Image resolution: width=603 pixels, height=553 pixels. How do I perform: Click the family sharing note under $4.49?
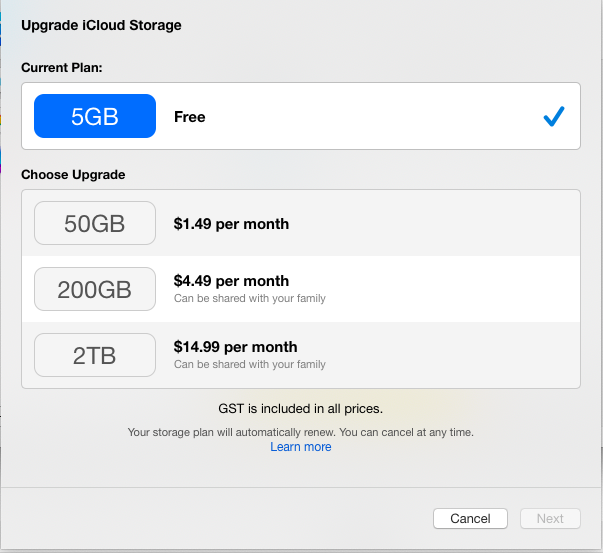(250, 298)
